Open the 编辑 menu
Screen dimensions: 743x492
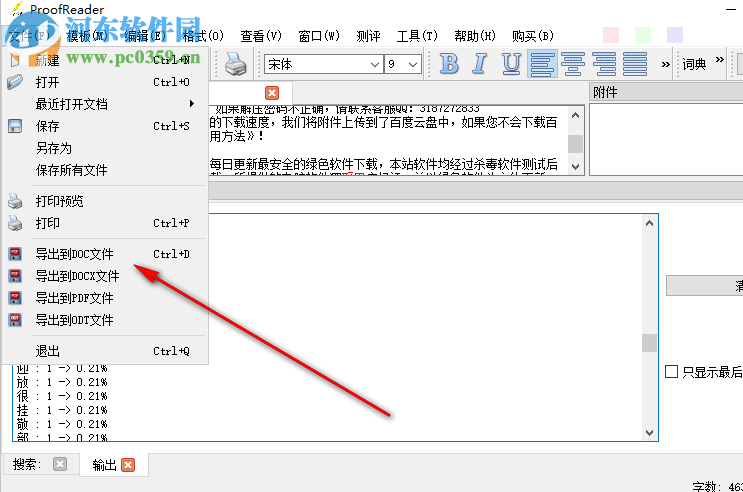145,36
